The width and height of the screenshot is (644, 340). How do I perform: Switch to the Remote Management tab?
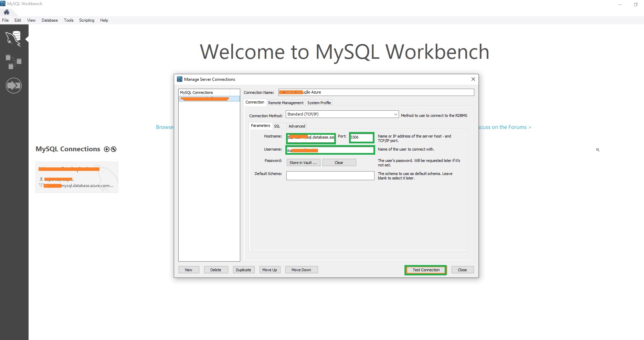click(x=286, y=103)
